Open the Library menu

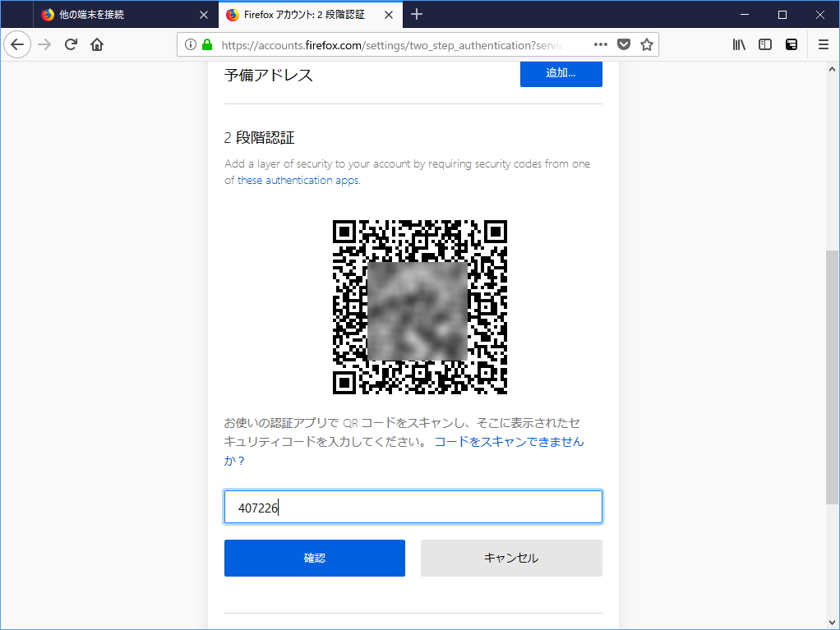click(739, 44)
